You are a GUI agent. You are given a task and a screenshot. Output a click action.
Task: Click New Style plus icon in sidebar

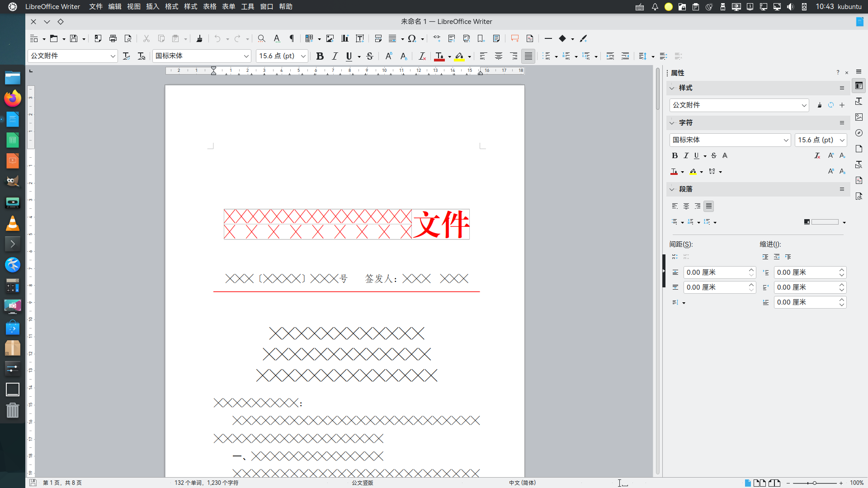842,105
